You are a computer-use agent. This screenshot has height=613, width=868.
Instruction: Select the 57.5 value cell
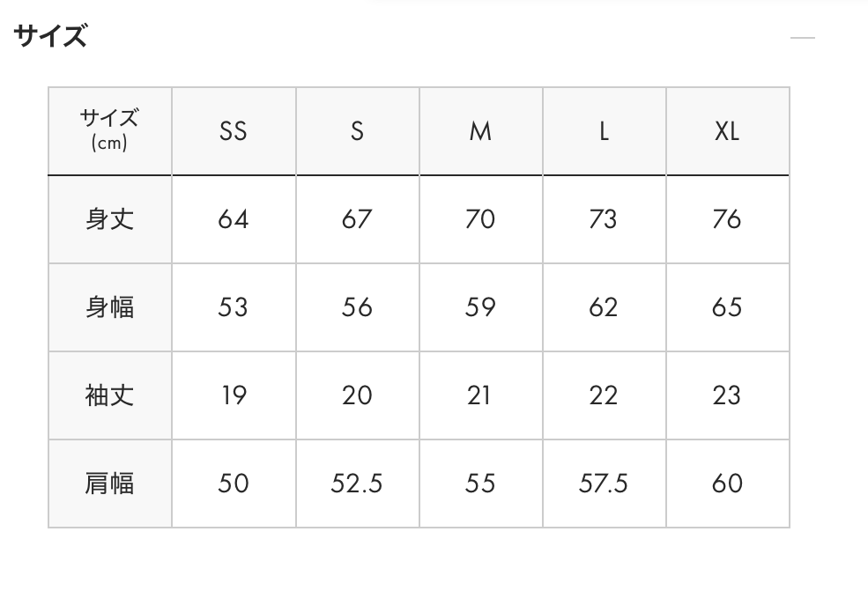pyautogui.click(x=604, y=484)
